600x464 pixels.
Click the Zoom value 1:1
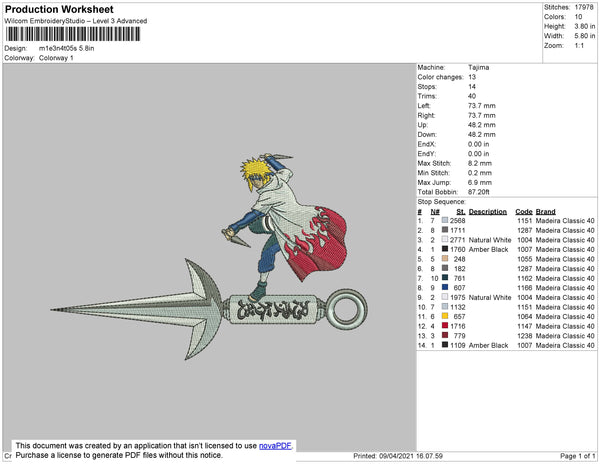[x=579, y=46]
